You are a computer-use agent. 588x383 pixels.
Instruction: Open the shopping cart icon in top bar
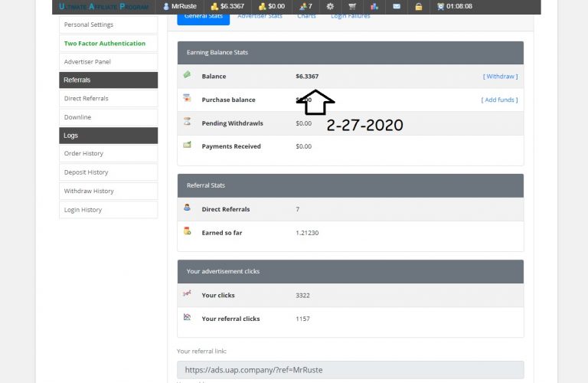[352, 6]
